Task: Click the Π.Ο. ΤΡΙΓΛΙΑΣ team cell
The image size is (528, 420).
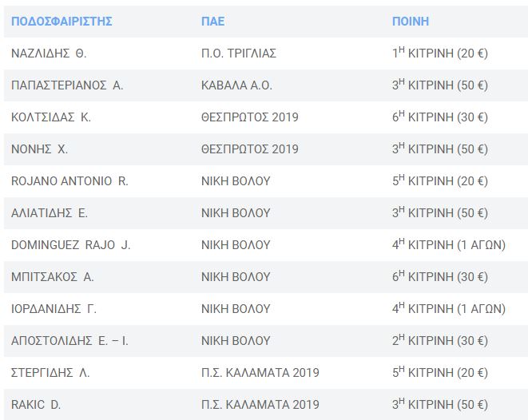Action: 239,53
